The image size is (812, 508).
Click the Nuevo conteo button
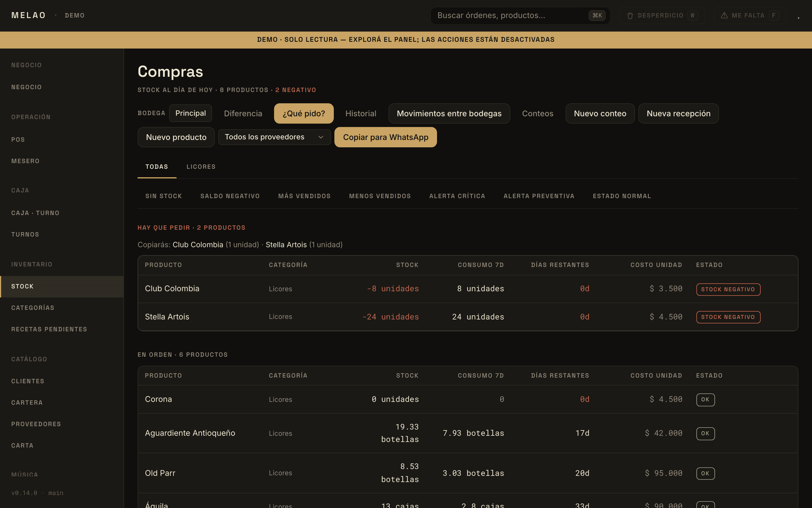click(600, 113)
